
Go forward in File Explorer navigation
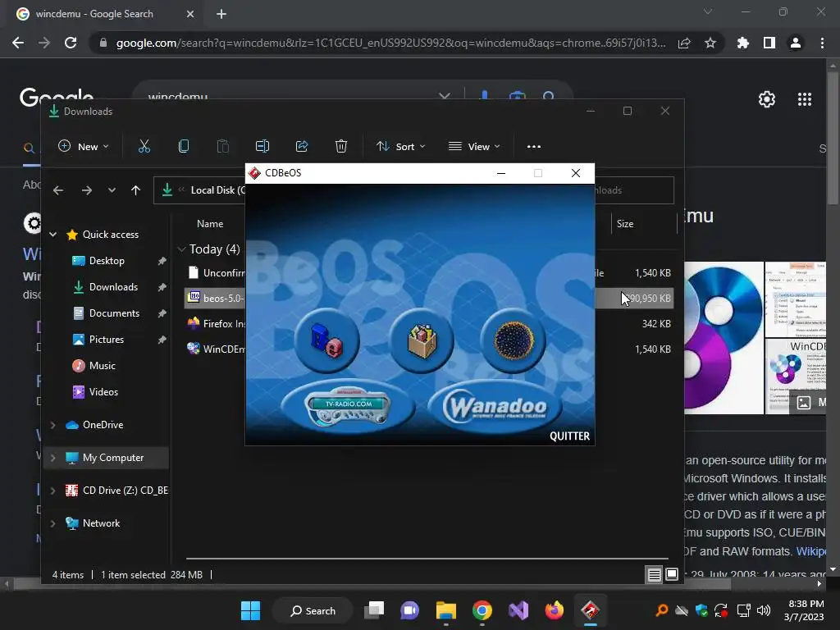click(86, 190)
